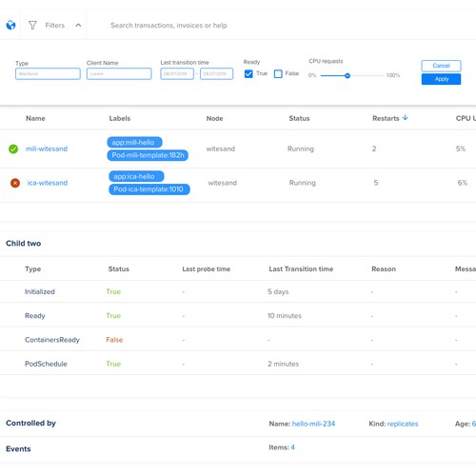The height and width of the screenshot is (476, 476).
Task: Click the 5 days transition time
Action: coord(278,291)
